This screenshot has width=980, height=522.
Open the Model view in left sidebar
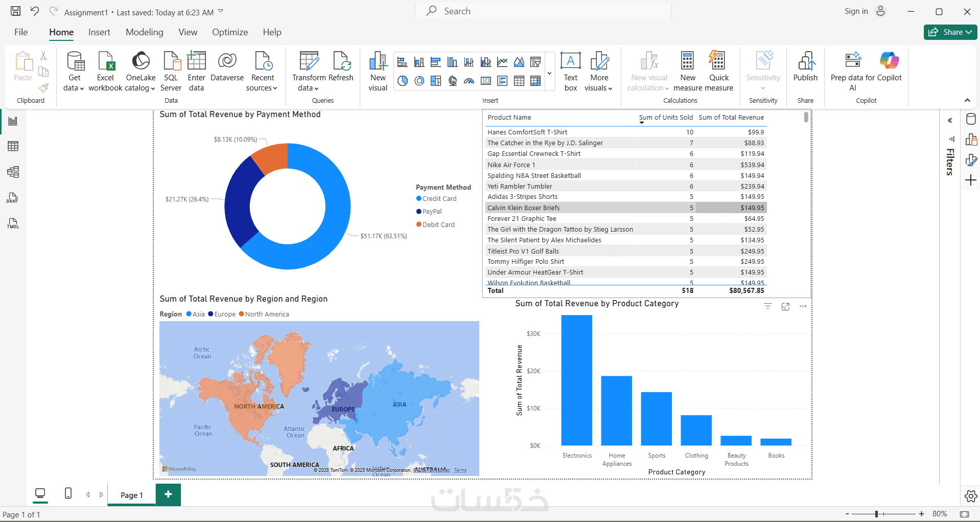pos(13,172)
